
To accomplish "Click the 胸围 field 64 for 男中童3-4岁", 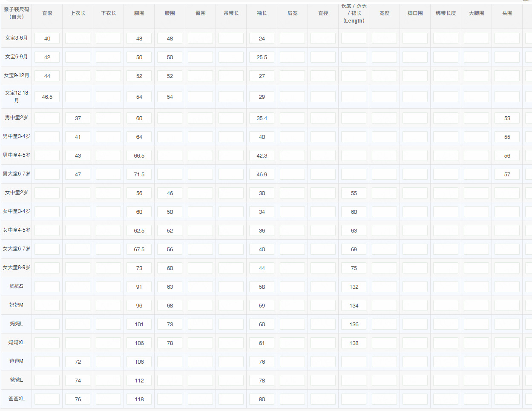I will (x=139, y=137).
